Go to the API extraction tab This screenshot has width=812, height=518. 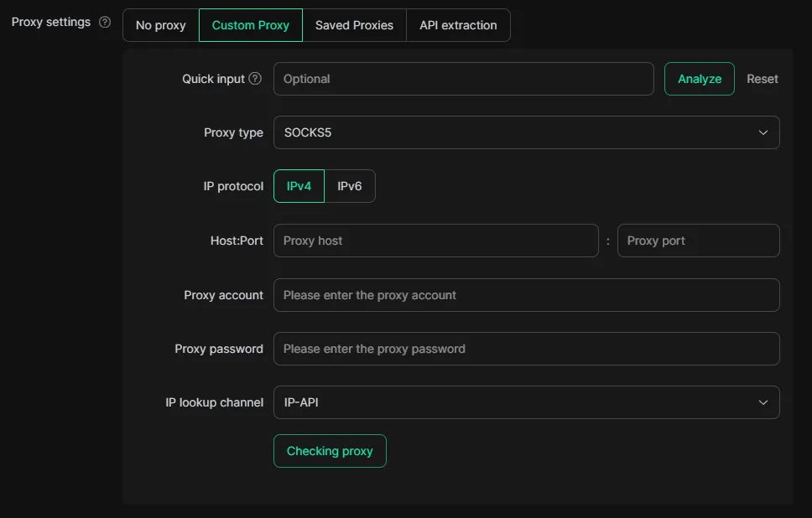pyautogui.click(x=458, y=25)
